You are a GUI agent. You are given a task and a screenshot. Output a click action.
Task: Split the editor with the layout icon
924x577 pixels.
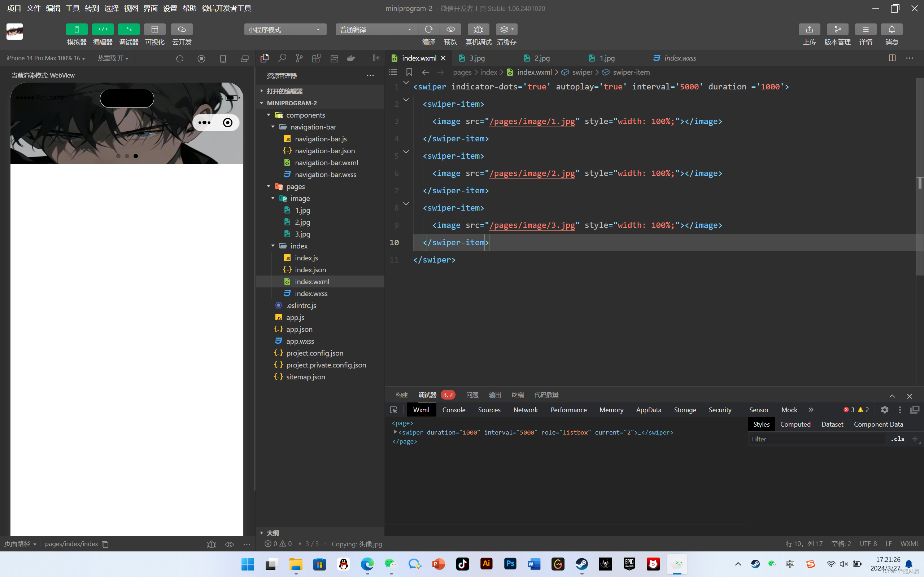pos(892,58)
